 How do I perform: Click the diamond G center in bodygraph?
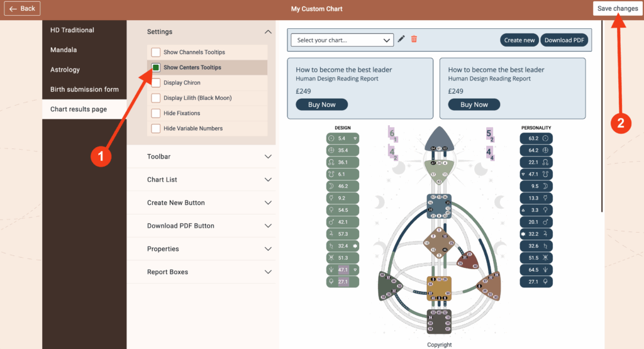(439, 243)
